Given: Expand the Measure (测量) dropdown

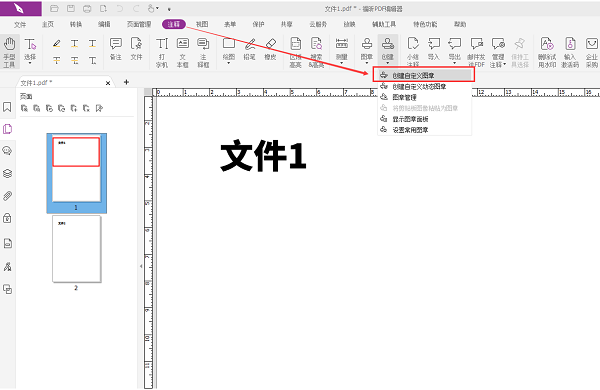Looking at the screenshot, I should coord(341,63).
